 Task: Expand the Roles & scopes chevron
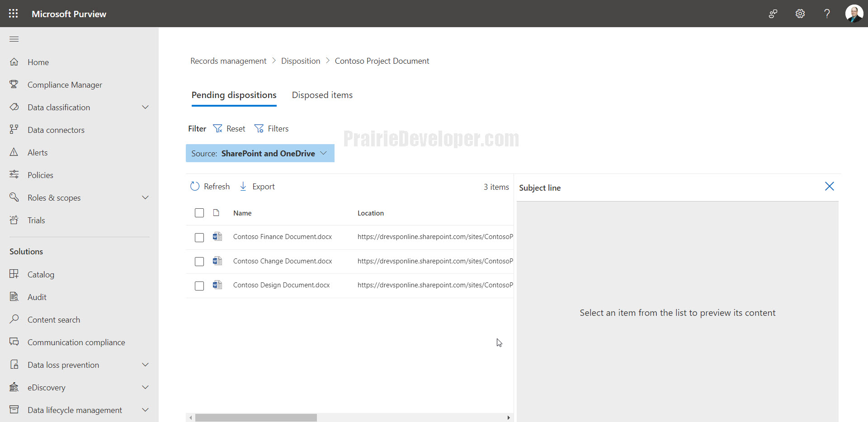pyautogui.click(x=145, y=197)
